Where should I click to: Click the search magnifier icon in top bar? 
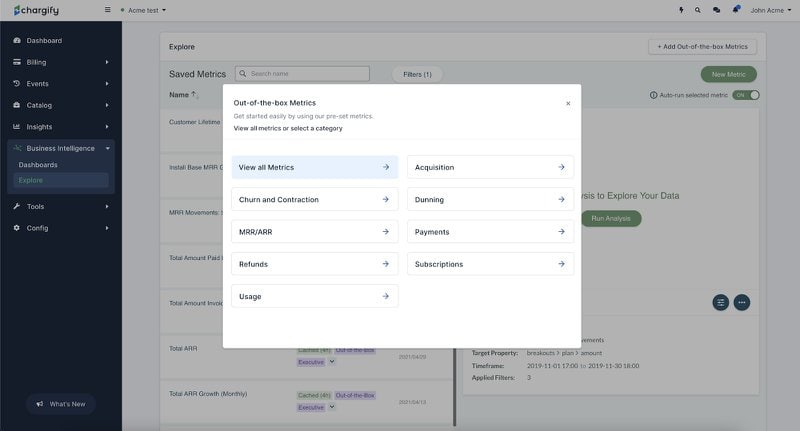[697, 10]
